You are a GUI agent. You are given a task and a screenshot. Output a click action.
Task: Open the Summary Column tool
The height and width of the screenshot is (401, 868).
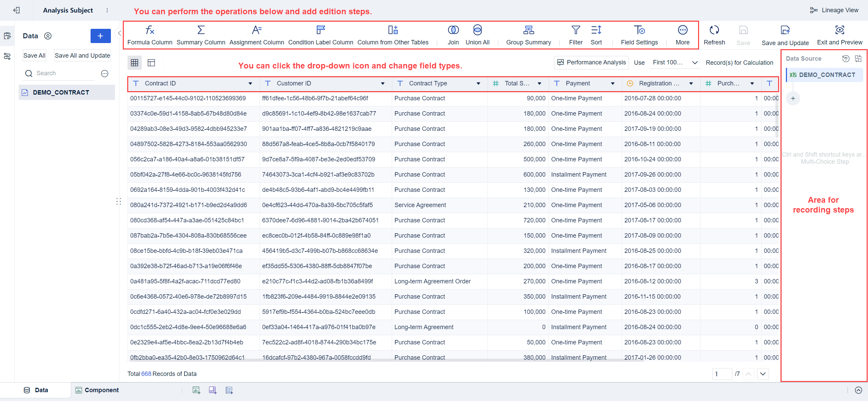201,35
